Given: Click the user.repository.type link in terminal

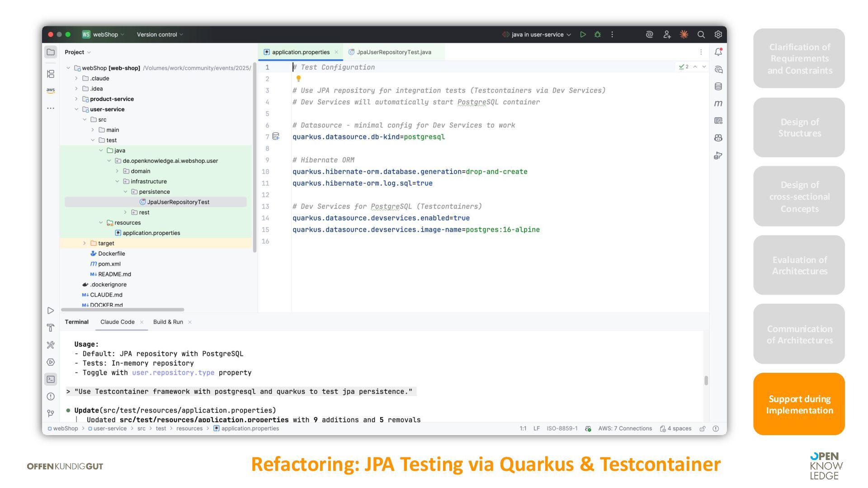Looking at the screenshot, I should point(173,373).
